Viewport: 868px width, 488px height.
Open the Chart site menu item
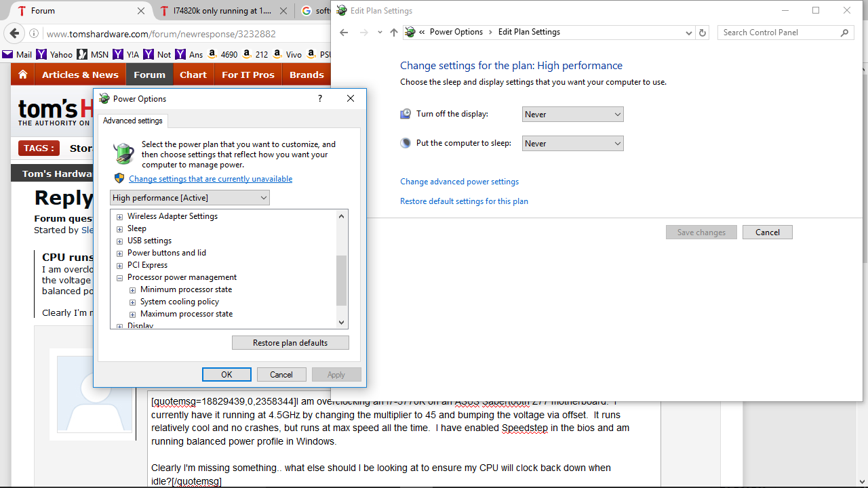pyautogui.click(x=193, y=75)
